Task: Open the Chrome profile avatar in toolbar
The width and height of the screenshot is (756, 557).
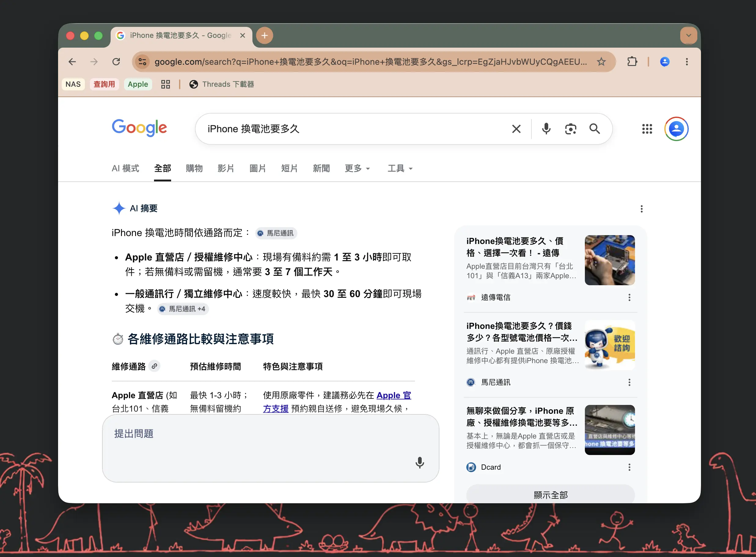Action: 665,62
